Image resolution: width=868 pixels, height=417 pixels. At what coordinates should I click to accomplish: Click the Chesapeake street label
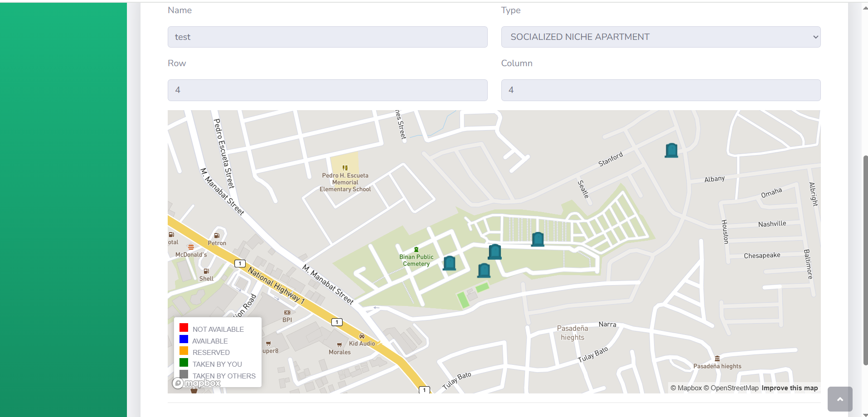coord(762,256)
